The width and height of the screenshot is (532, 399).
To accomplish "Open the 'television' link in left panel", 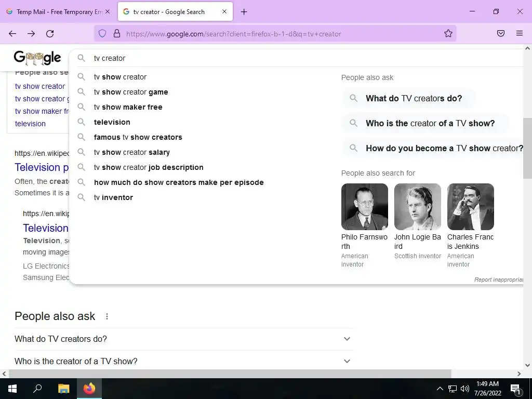I will pos(30,124).
